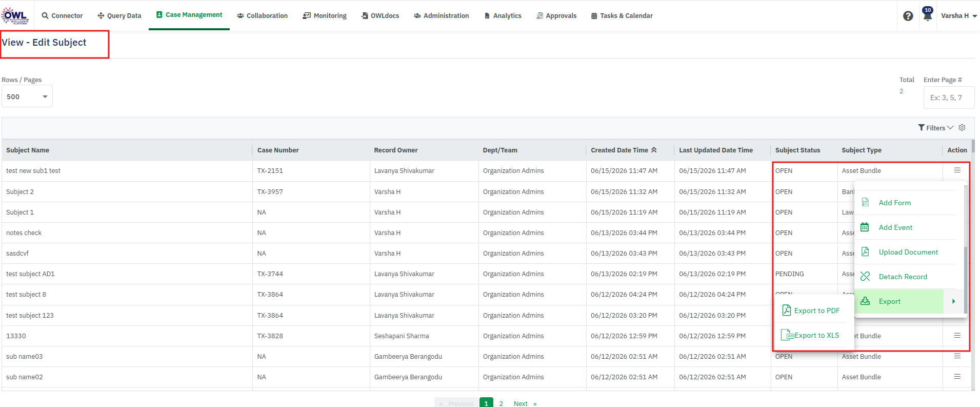The width and height of the screenshot is (980, 407).
Task: Select the 'test subject 8' cell
Action: [26, 295]
